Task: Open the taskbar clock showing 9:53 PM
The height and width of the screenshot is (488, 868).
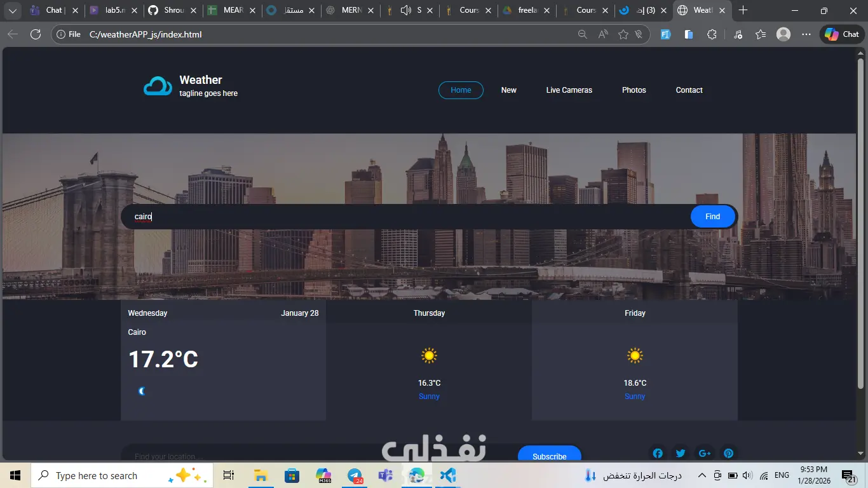Action: (813, 475)
